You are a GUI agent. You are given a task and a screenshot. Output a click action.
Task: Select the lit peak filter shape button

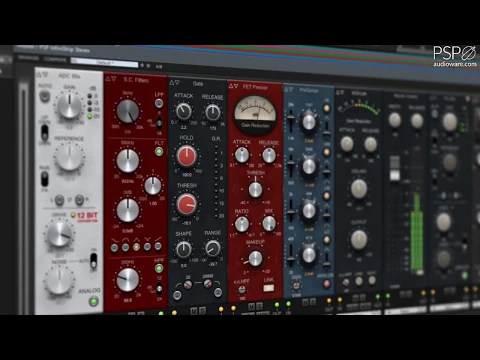136,247
